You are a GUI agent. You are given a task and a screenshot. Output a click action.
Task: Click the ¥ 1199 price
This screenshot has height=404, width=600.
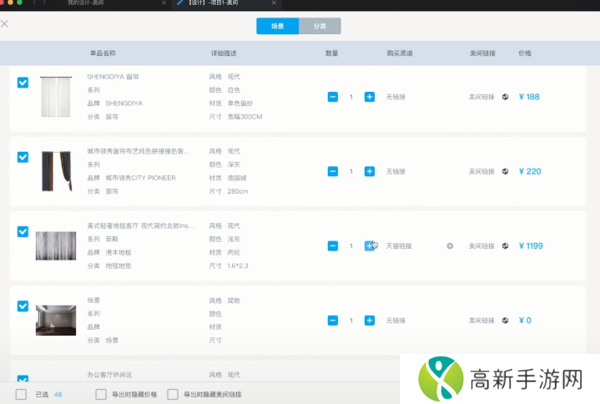pos(531,246)
